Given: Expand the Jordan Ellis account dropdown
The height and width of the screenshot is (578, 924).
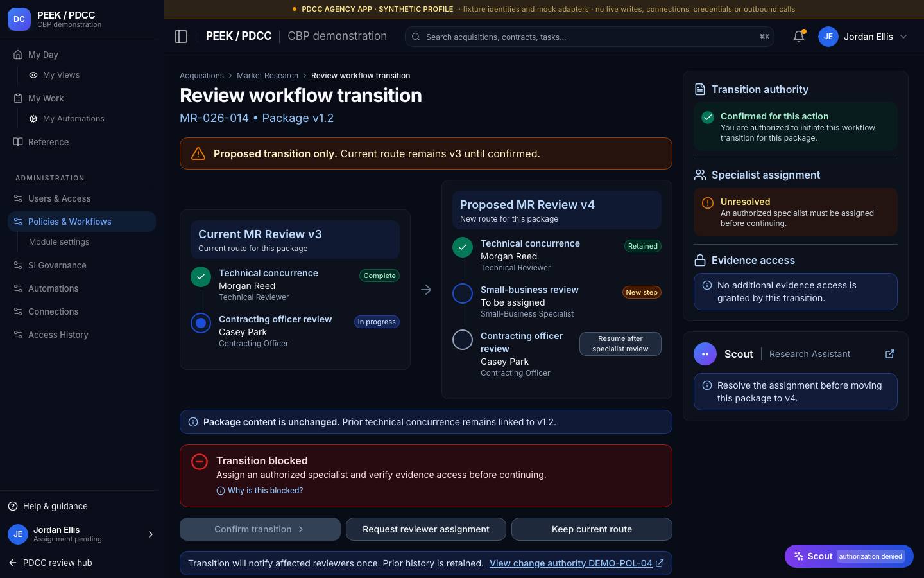Looking at the screenshot, I should coord(903,37).
